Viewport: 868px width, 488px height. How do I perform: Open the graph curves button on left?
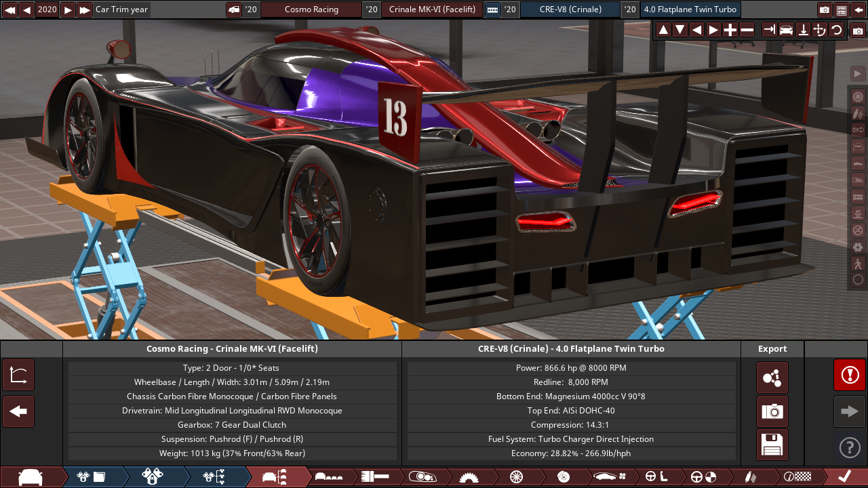18,375
